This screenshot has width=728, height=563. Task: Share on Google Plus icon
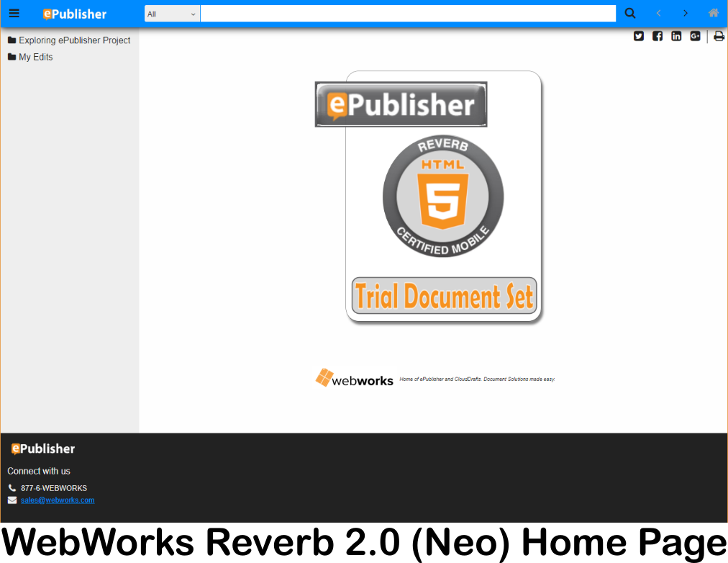tap(695, 36)
